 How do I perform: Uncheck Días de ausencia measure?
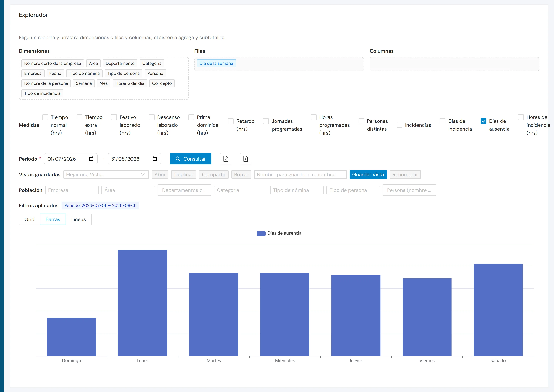click(x=484, y=121)
